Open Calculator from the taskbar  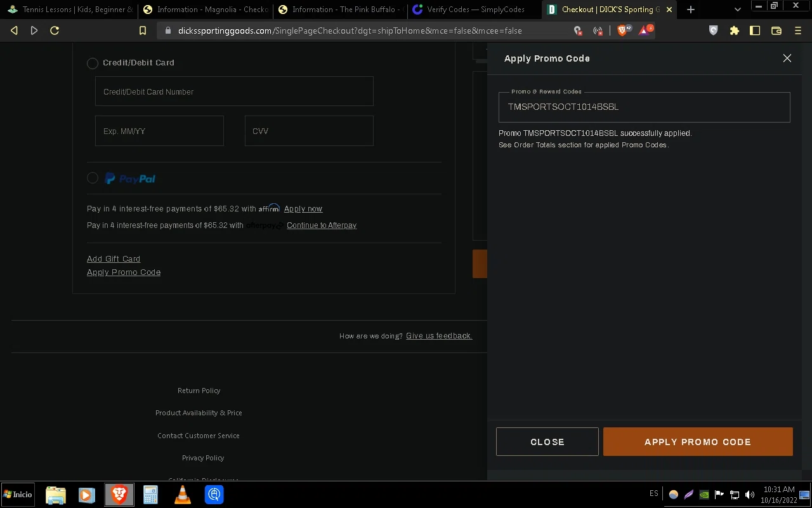[150, 495]
